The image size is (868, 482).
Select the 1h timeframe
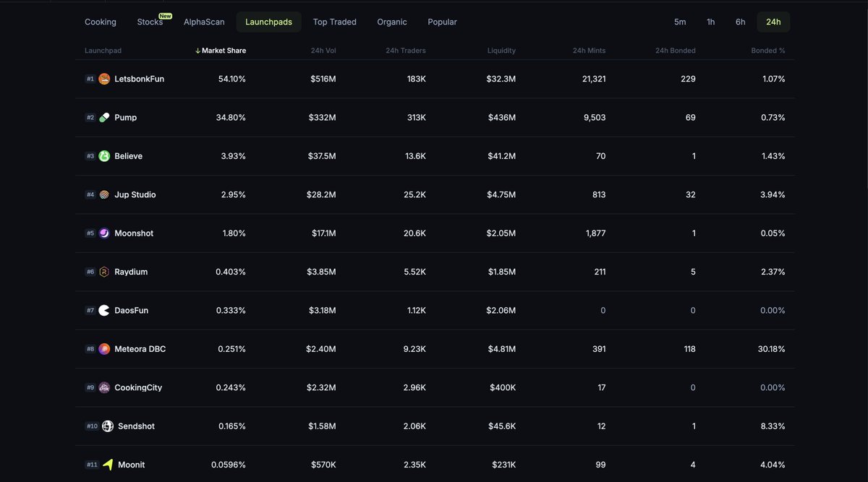pos(711,22)
